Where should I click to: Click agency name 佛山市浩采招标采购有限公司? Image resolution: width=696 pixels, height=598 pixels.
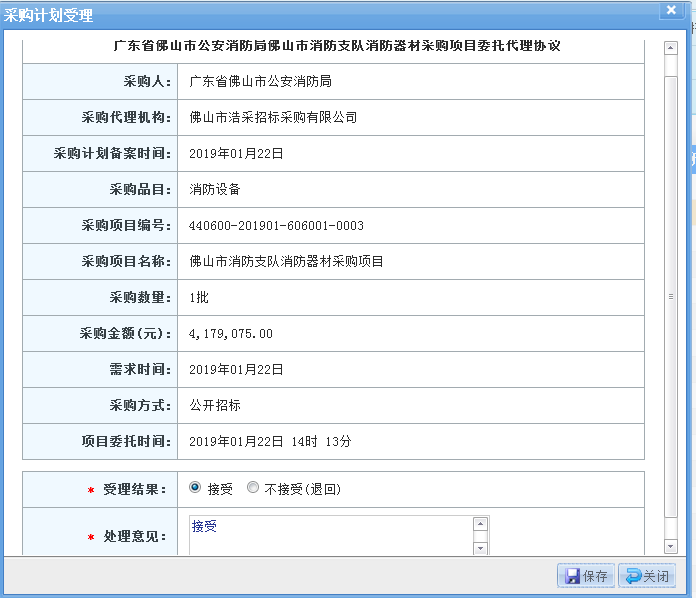pos(273,117)
